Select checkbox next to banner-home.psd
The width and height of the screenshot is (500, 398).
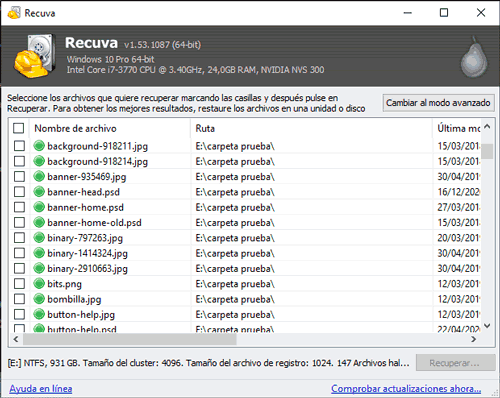coord(19,207)
